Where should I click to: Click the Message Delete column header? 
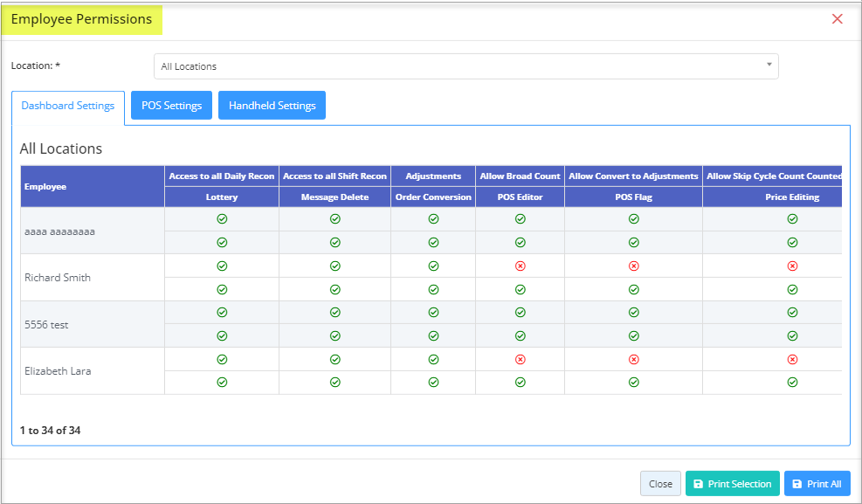[x=334, y=197]
